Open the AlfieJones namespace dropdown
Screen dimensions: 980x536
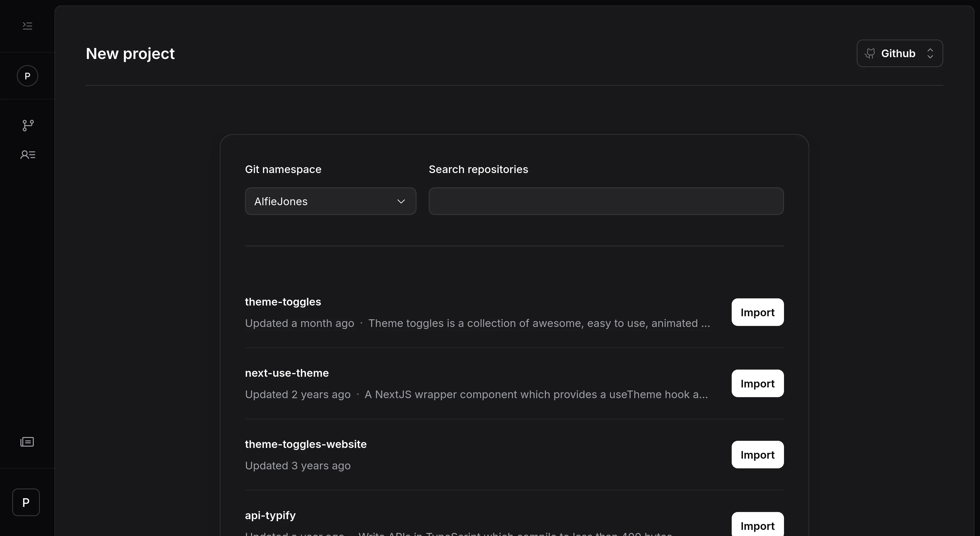(330, 201)
